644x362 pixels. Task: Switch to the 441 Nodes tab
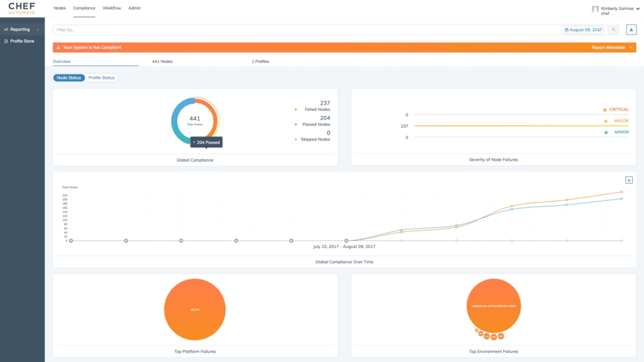[162, 62]
